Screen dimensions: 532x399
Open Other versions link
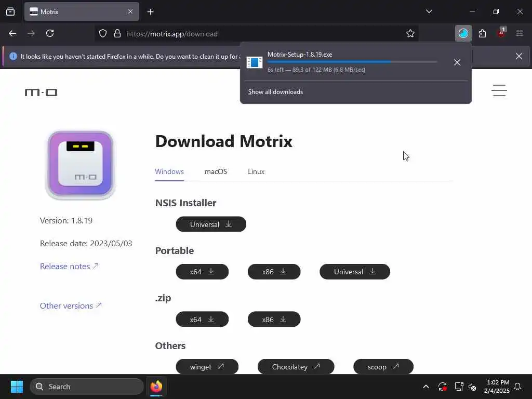[x=71, y=305]
